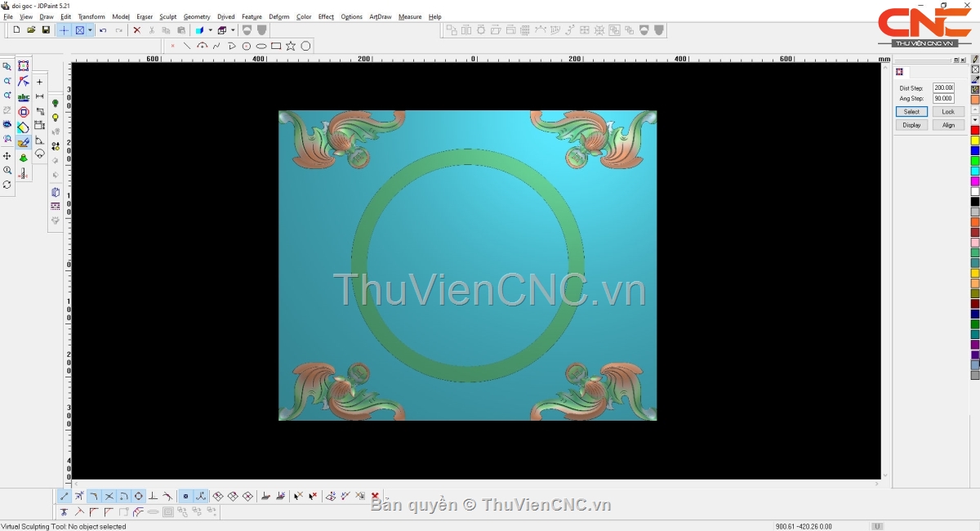Click the node edit tool icon

pyautogui.click(x=24, y=82)
